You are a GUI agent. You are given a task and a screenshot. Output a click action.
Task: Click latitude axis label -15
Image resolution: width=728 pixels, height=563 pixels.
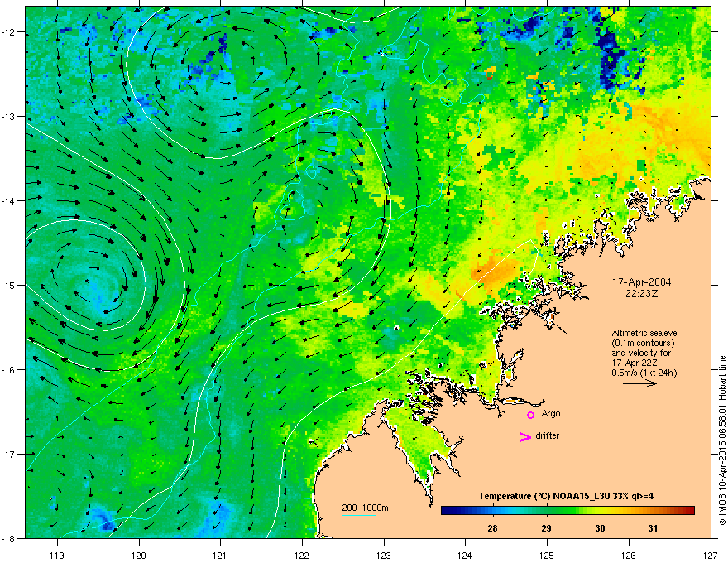click(9, 285)
